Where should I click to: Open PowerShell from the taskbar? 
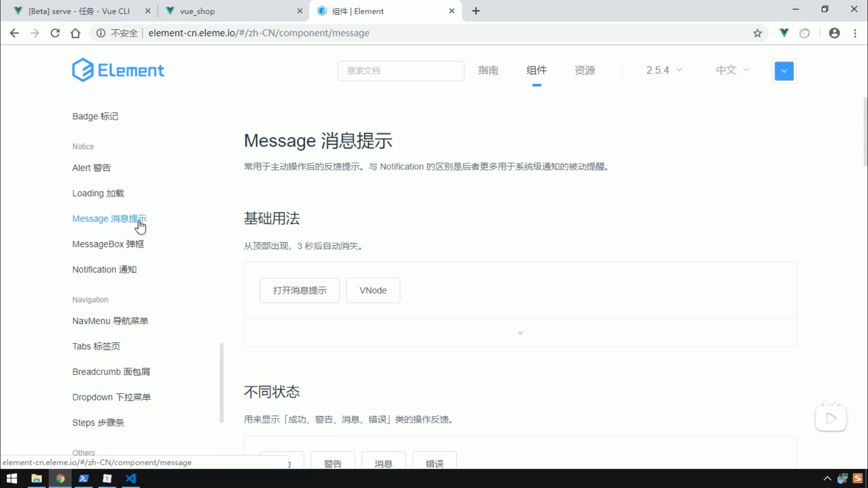click(x=84, y=479)
